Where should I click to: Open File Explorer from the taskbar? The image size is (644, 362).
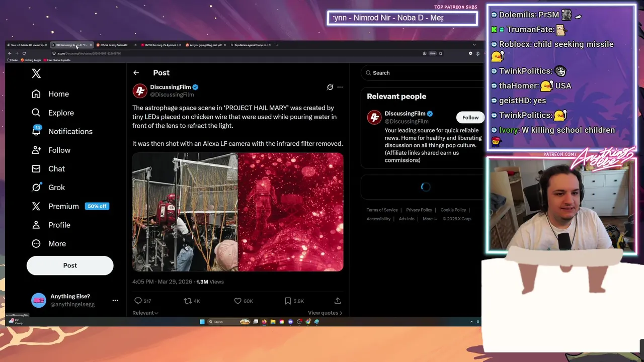(273, 322)
